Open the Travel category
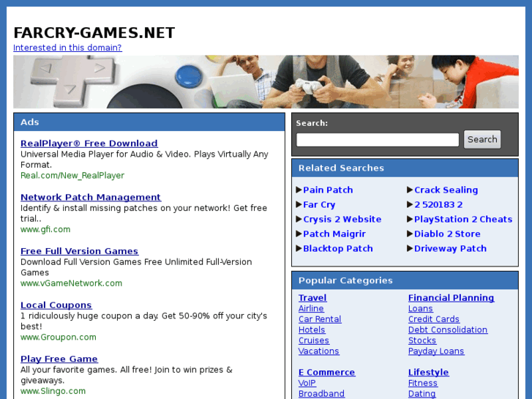The width and height of the screenshot is (532, 399). [x=312, y=298]
